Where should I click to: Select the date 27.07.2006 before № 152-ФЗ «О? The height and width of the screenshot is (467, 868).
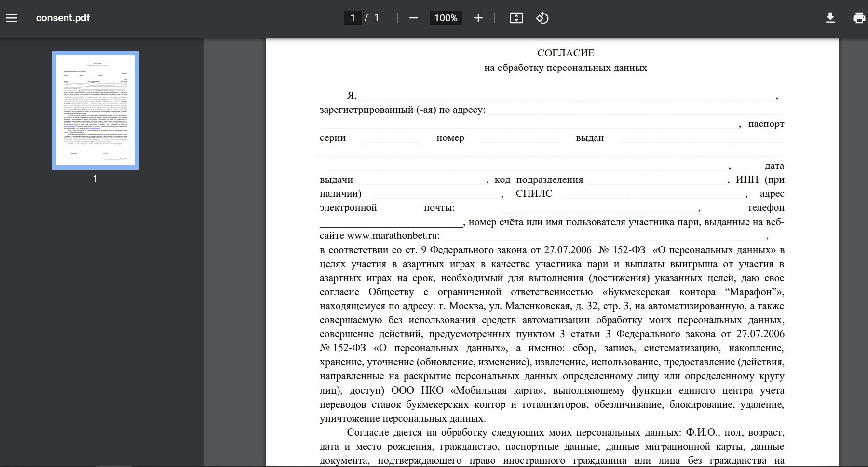[x=568, y=250]
